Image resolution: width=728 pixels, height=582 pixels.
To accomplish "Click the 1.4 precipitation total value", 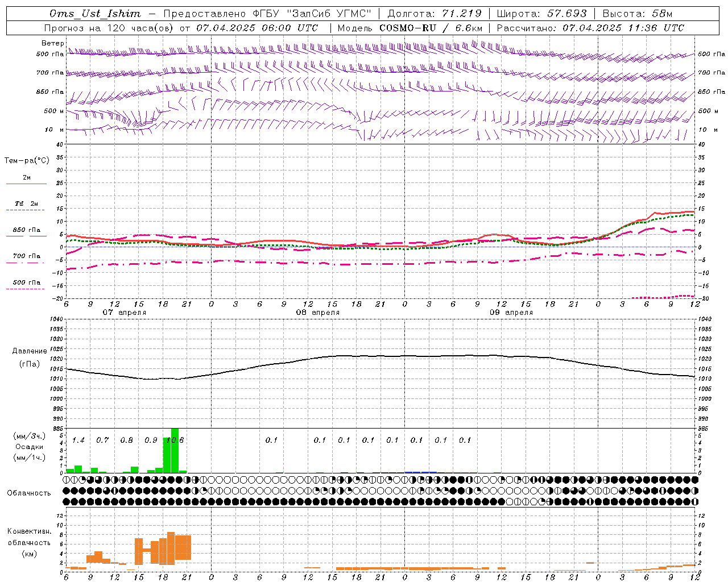I will point(78,440).
